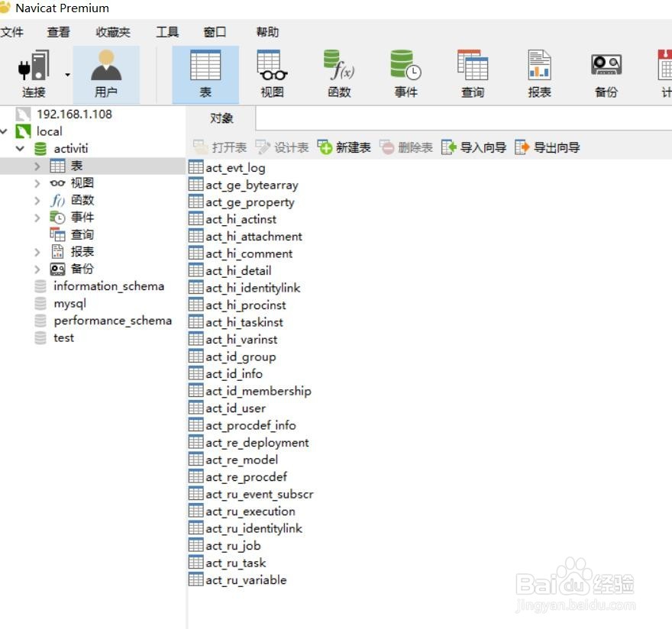Open the 帮助 menu
Screen dimensions: 672x629
pyautogui.click(x=267, y=32)
